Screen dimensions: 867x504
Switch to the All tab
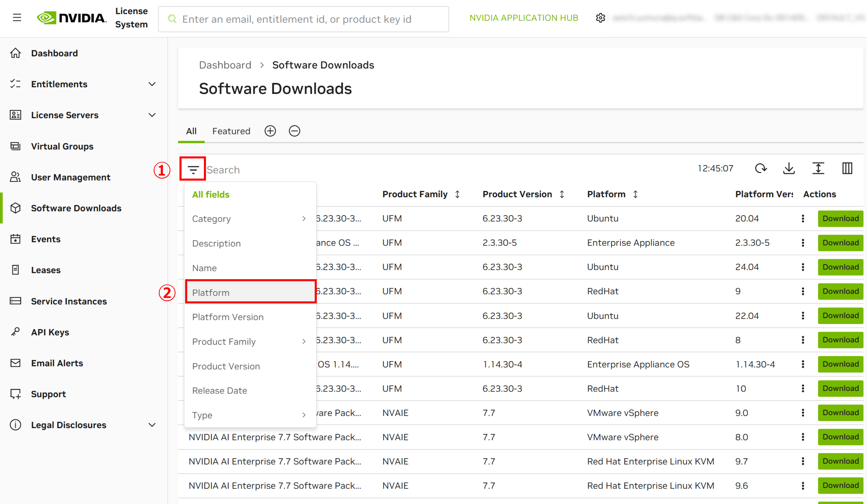pos(191,131)
